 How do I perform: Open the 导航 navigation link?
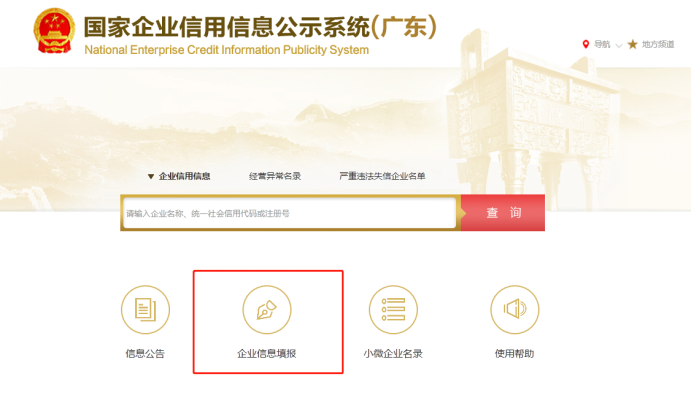(602, 44)
